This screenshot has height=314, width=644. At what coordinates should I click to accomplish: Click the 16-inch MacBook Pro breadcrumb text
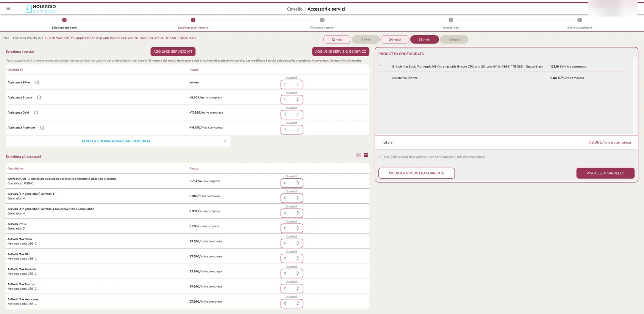click(120, 38)
